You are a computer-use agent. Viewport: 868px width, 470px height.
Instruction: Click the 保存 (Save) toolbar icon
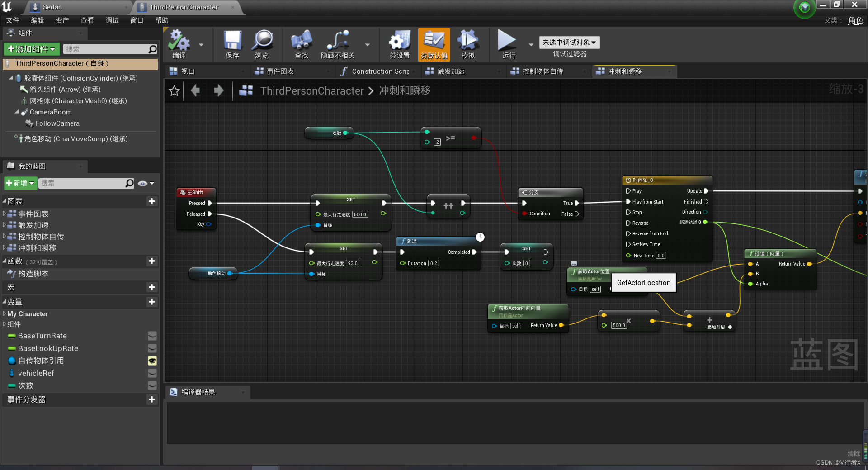[232, 40]
